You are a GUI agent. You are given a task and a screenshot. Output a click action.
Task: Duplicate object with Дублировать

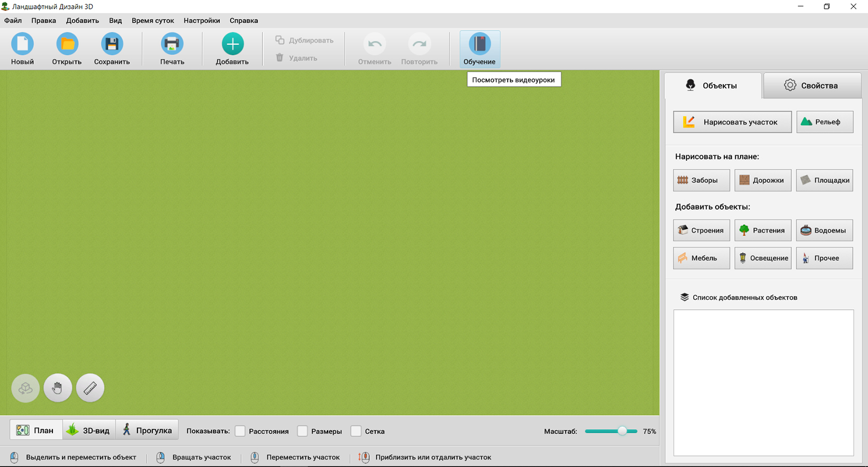pos(304,40)
